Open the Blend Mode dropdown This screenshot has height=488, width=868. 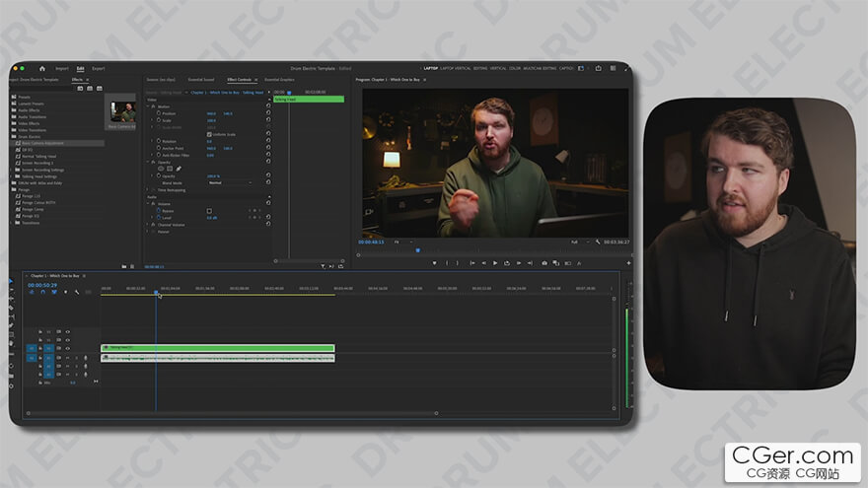pyautogui.click(x=229, y=182)
